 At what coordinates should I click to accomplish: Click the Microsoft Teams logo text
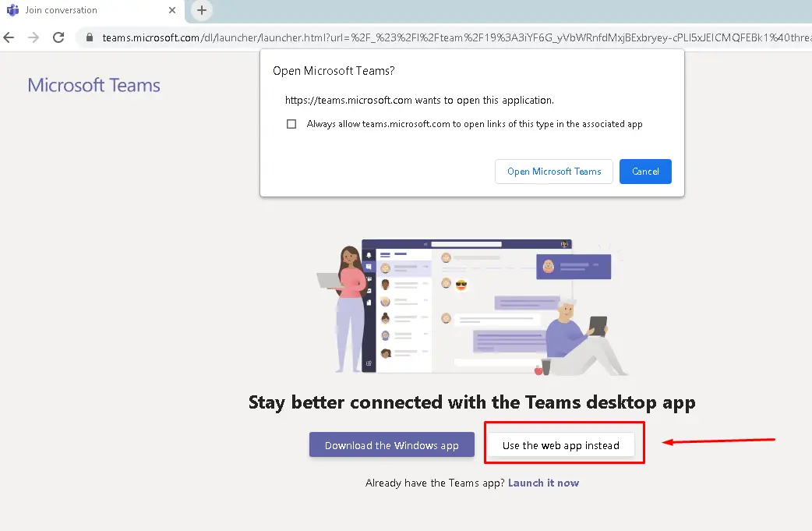[x=94, y=85]
